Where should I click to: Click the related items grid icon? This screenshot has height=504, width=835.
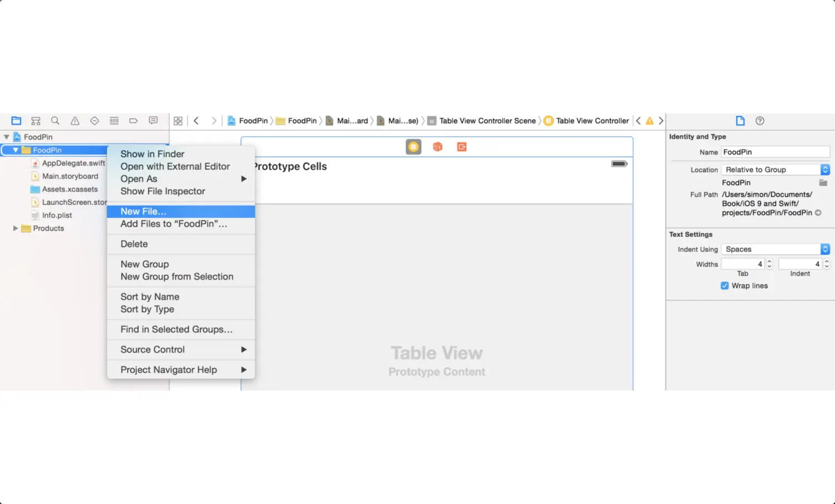pos(178,121)
